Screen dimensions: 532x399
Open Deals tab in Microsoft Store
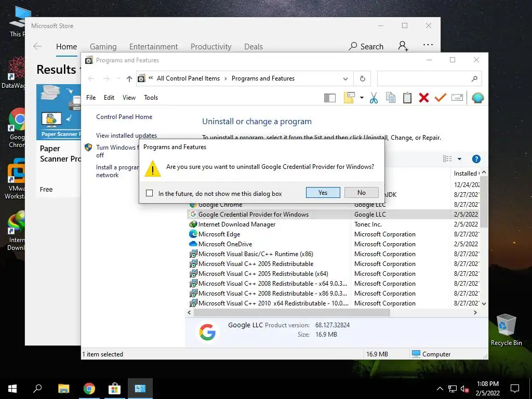(x=254, y=46)
